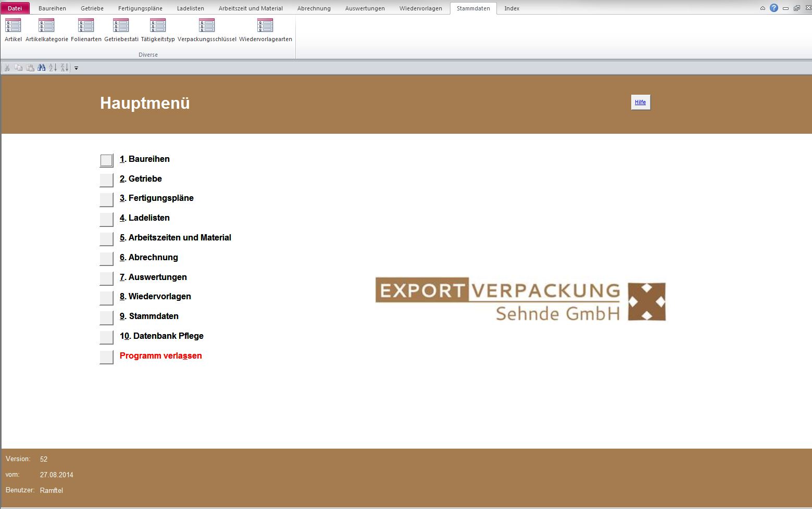The width and height of the screenshot is (812, 509).
Task: Open the Datei tab
Action: tap(15, 8)
